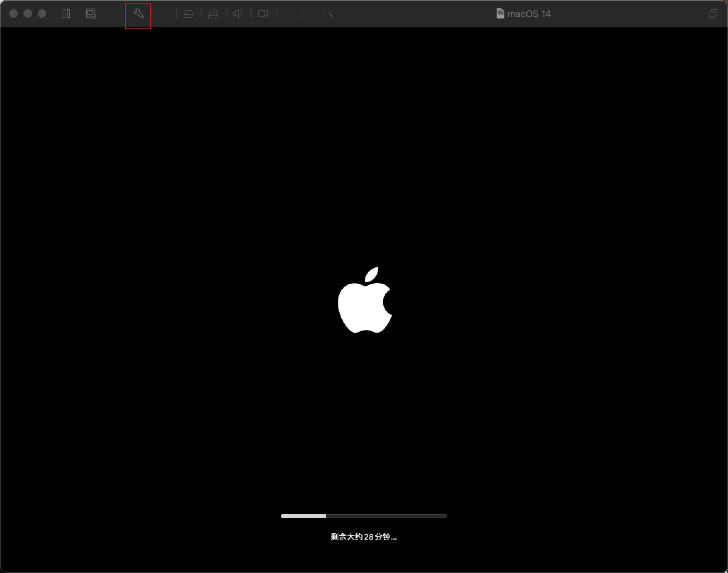Open the USB devices dropdown
The height and width of the screenshot is (573, 728).
pyautogui.click(x=289, y=14)
